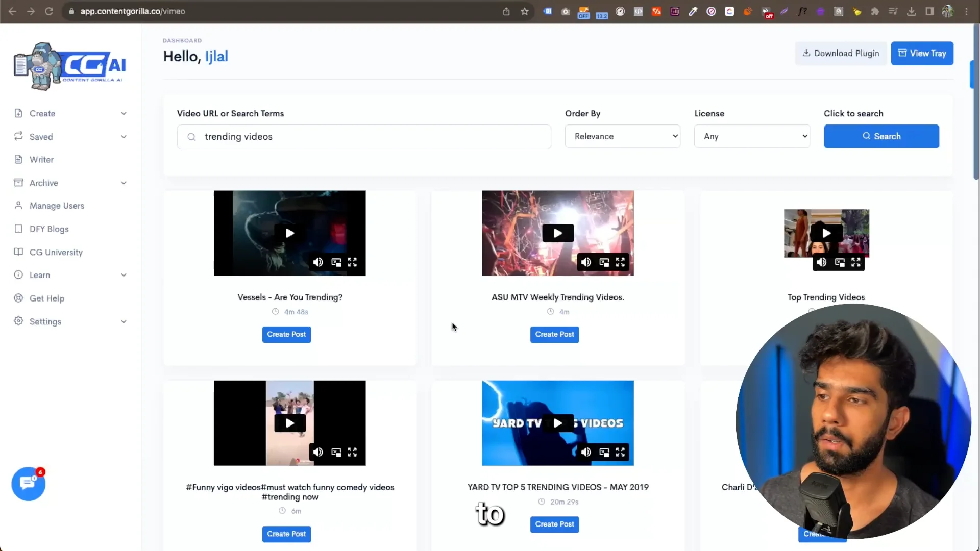
Task: Play the Top Trending Videos clip
Action: click(x=826, y=233)
